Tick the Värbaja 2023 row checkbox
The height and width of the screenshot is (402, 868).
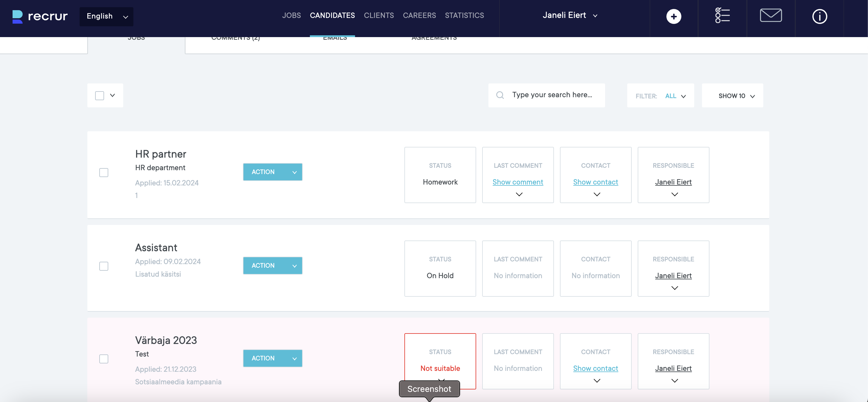point(104,359)
